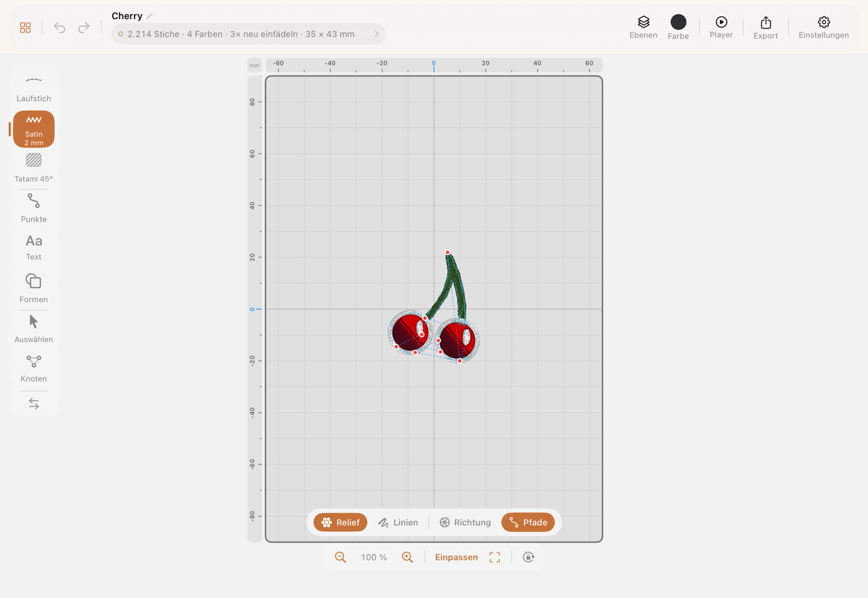Switch to the Auswählen selection tool

pos(34,329)
